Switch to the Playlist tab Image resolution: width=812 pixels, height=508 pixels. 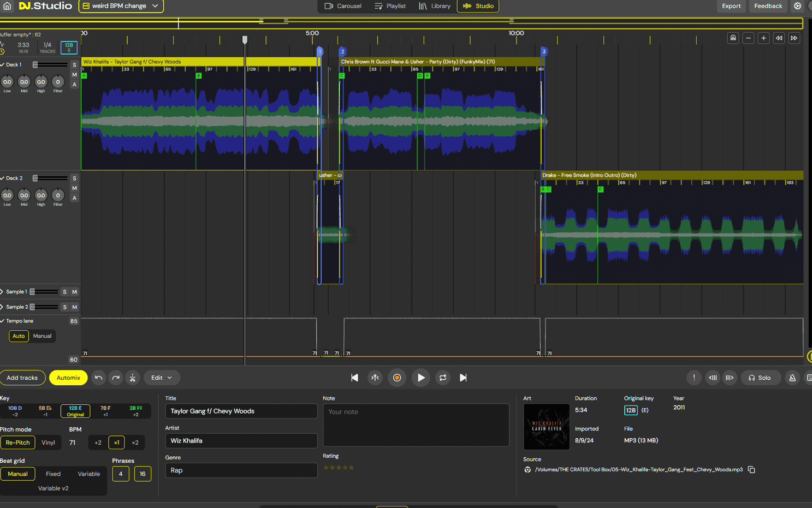coord(390,6)
